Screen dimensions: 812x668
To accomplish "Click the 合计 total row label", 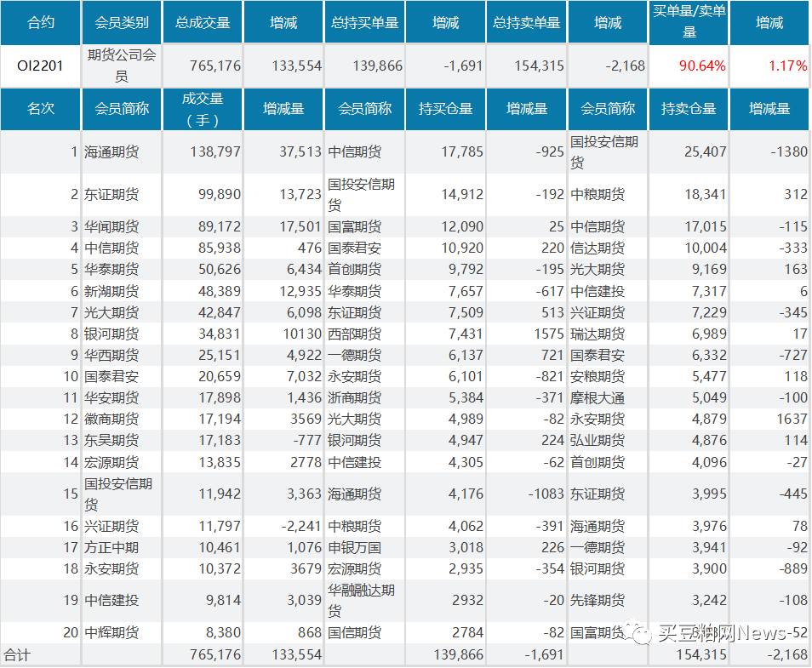I will [x=17, y=655].
